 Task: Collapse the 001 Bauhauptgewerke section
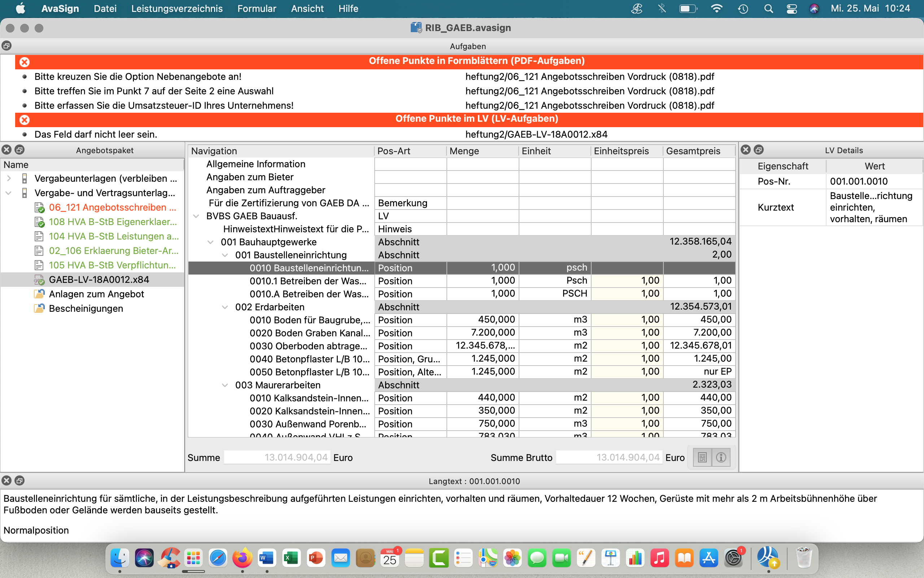click(x=210, y=242)
